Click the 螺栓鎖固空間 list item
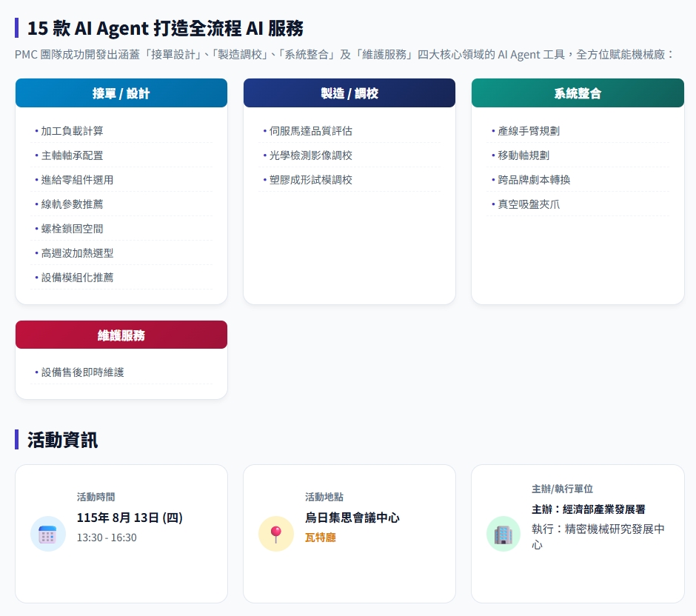696x616 pixels. (x=121, y=229)
